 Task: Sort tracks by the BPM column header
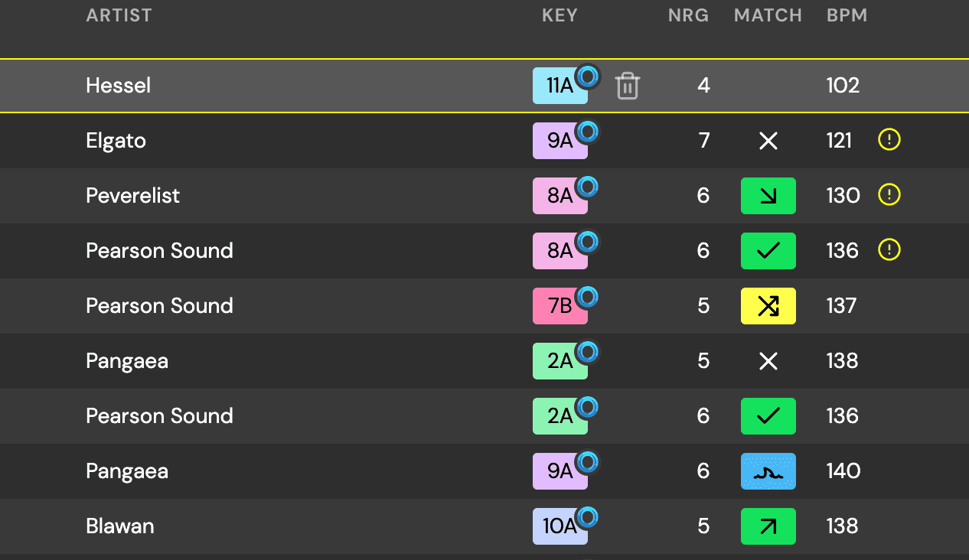click(847, 15)
